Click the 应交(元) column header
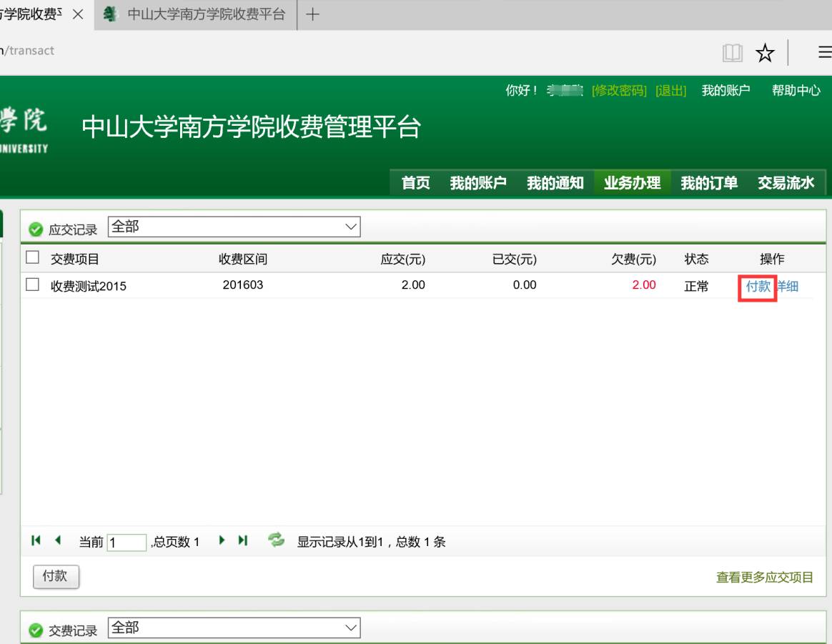 coord(402,259)
